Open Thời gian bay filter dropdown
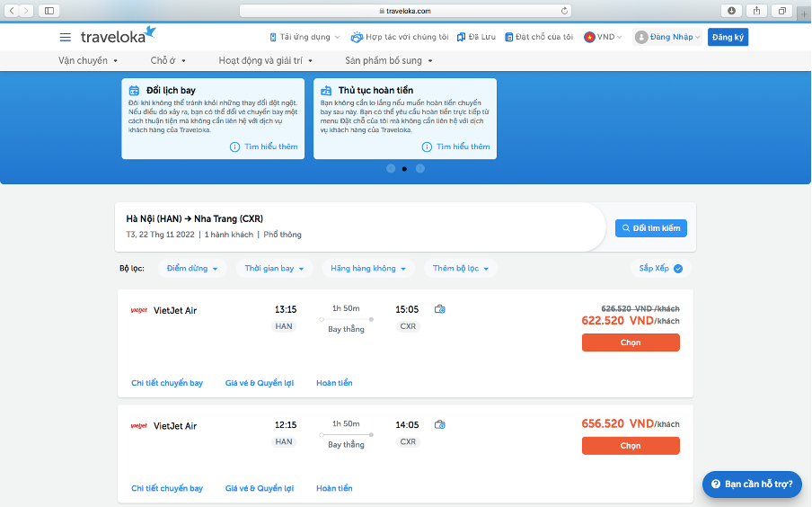Viewport: 812px width, 507px height. click(275, 269)
